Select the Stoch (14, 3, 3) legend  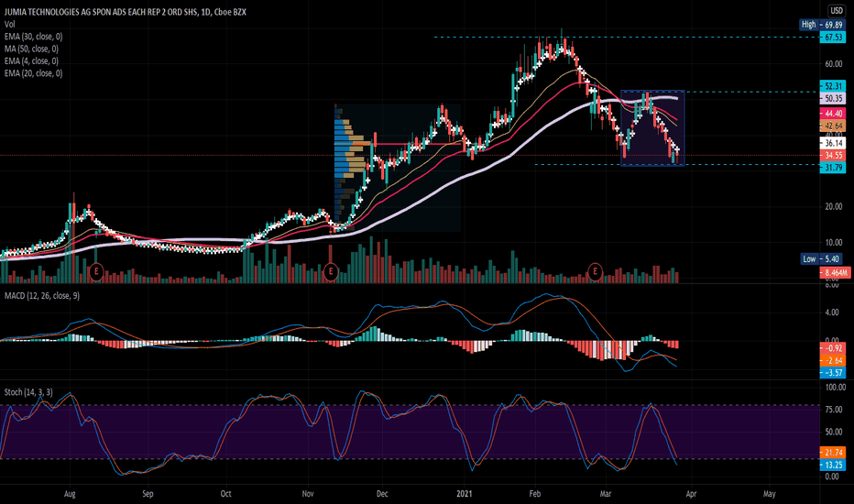[x=28, y=392]
